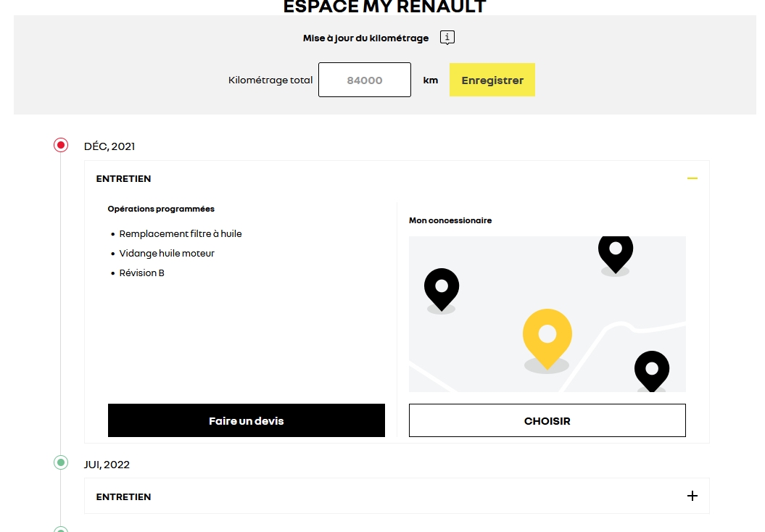Select the red DÉC, 2021 timeline marker

click(61, 146)
